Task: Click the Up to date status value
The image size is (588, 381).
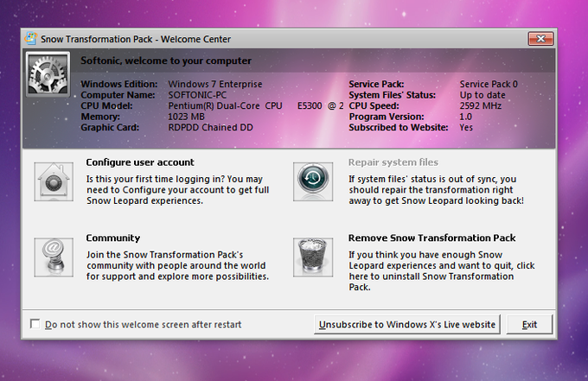Action: coord(483,95)
